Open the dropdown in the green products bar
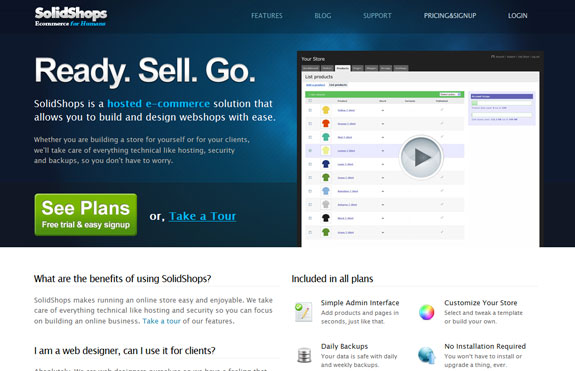This screenshot has height=371, width=575. 450,95
